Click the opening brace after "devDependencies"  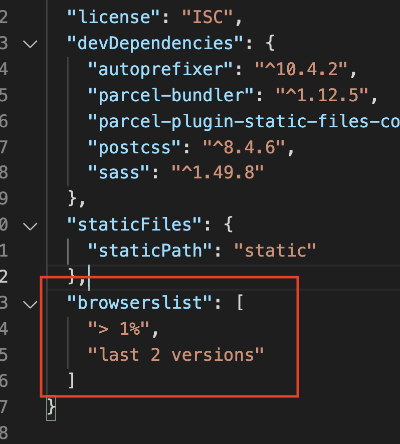pyautogui.click(x=270, y=43)
